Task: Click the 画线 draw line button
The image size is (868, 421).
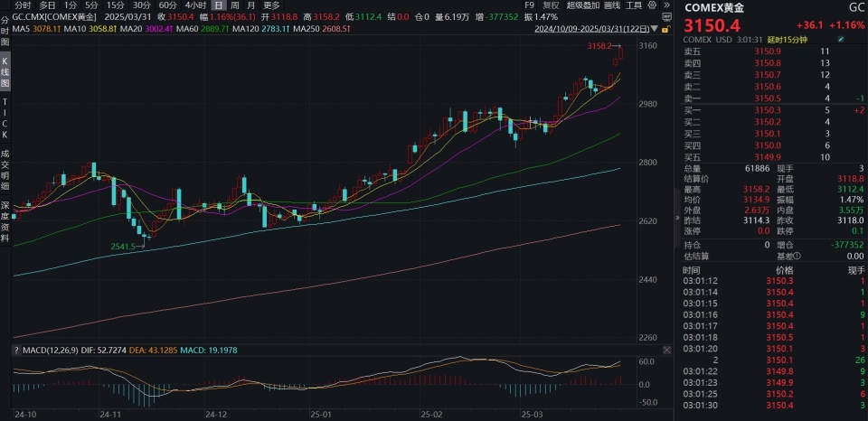Action: (612, 5)
